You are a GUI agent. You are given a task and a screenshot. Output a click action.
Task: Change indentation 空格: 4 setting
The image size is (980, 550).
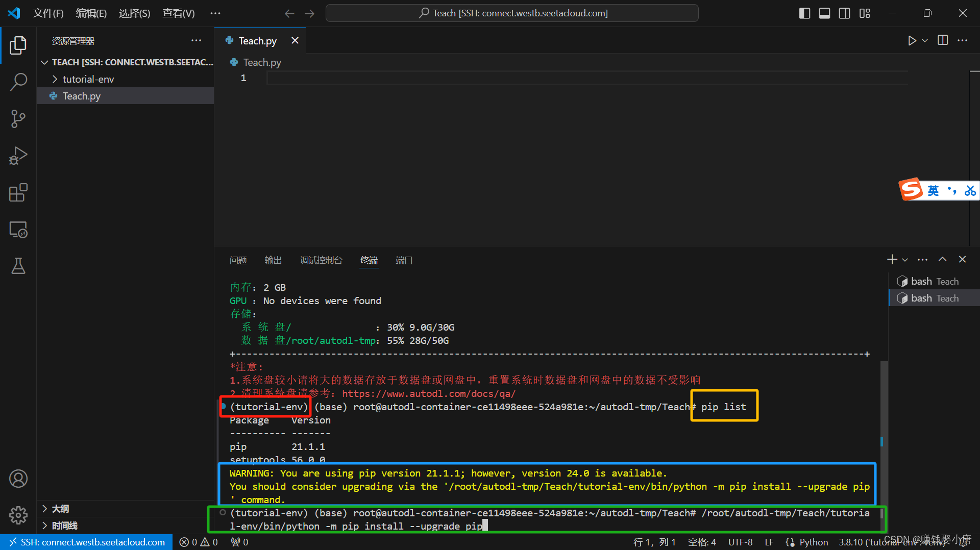click(702, 542)
